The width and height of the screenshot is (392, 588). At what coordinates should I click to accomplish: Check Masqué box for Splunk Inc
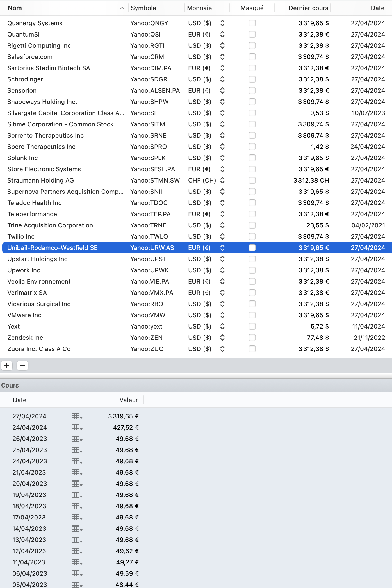252,158
